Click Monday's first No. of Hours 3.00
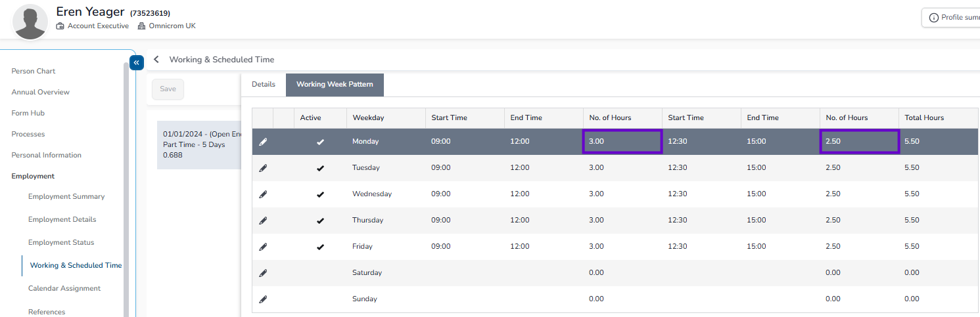This screenshot has height=317, width=980. click(622, 142)
